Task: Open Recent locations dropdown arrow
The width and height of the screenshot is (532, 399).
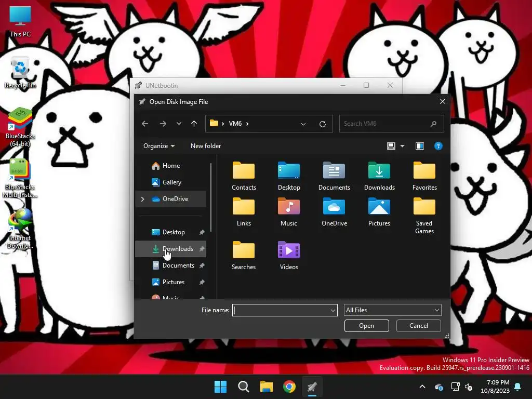Action: coord(179,124)
